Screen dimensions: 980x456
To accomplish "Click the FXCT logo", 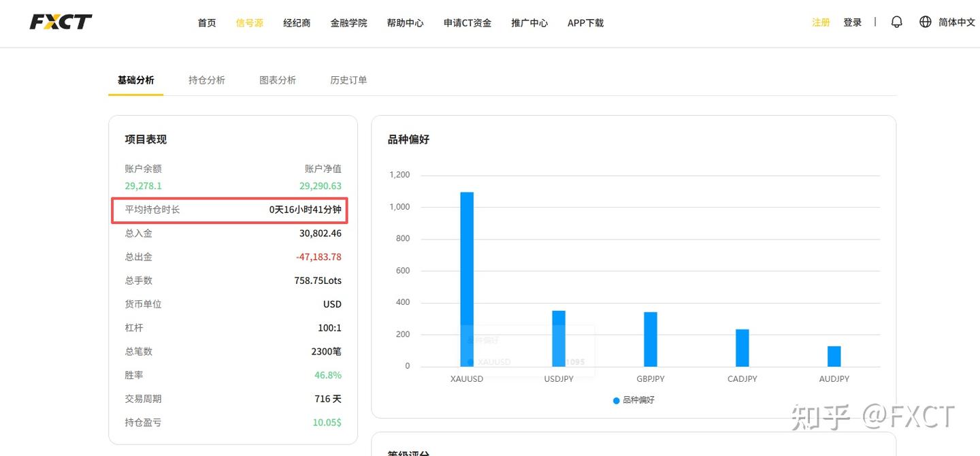I will (61, 22).
